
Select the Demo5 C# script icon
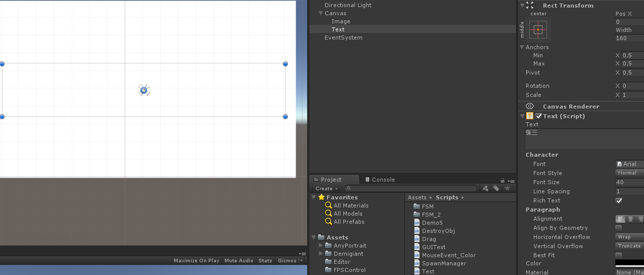(x=417, y=223)
